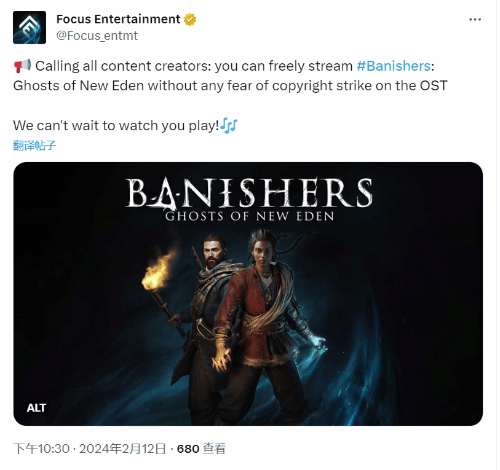Follow the #Banishers hashtag link
Viewport: 500px width, 470px height.
click(x=394, y=66)
